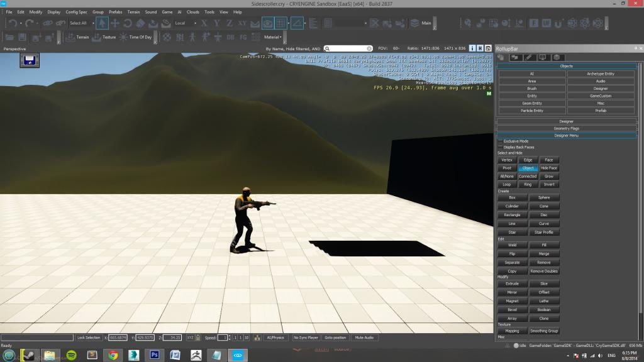The width and height of the screenshot is (644, 362).
Task: Launch Photoshop from the Windows taskbar
Action: pyautogui.click(x=154, y=354)
